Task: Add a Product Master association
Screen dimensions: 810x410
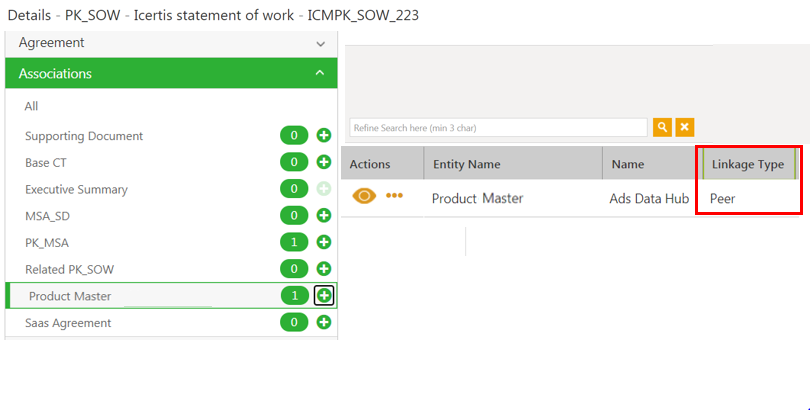Action: [324, 295]
